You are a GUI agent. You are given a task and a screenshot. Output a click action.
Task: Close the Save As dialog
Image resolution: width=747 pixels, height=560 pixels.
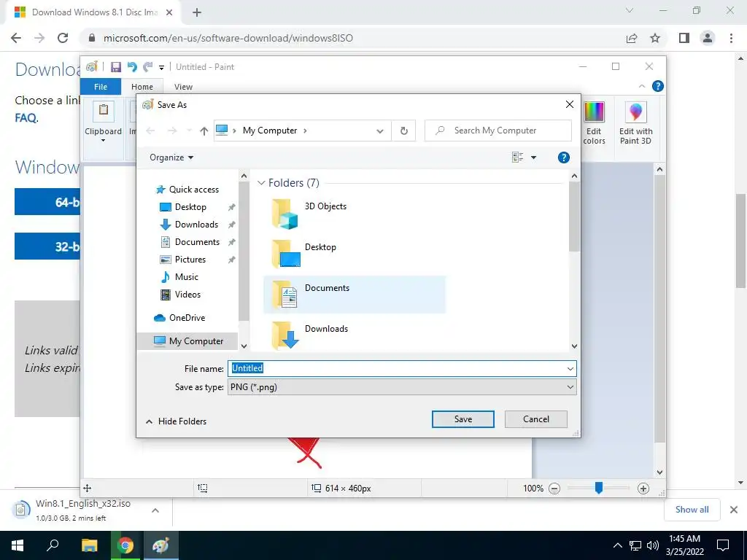pos(569,104)
